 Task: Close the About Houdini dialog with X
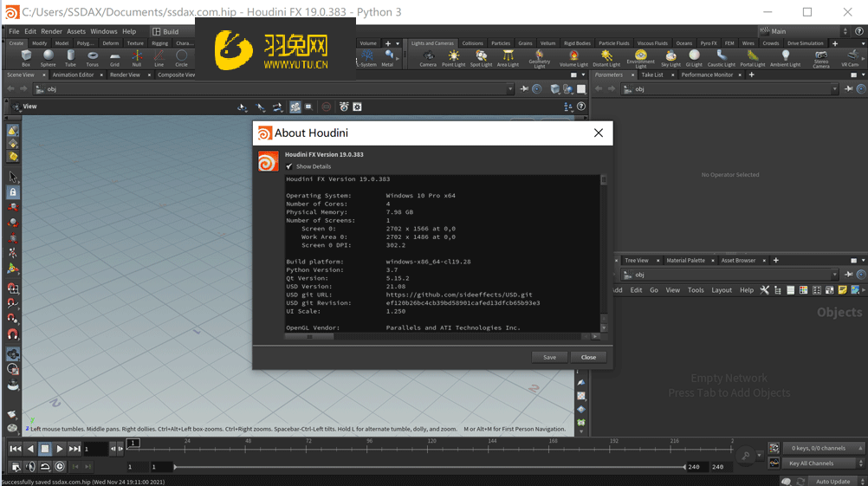click(599, 133)
